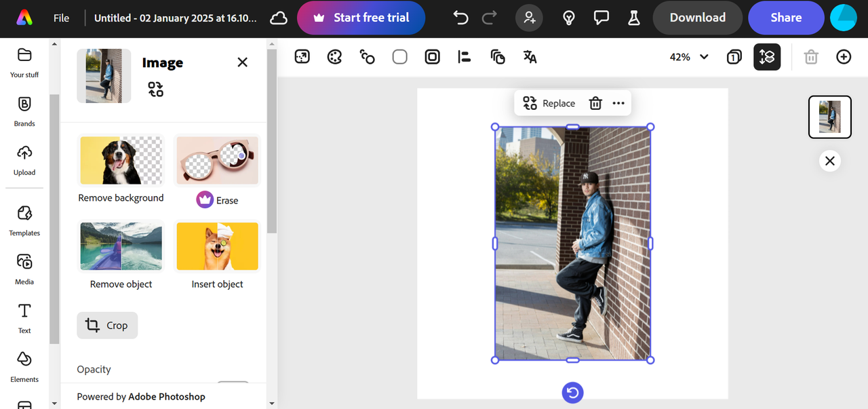This screenshot has height=409, width=868.
Task: Click the trash icon in top toolbar
Action: pyautogui.click(x=811, y=57)
